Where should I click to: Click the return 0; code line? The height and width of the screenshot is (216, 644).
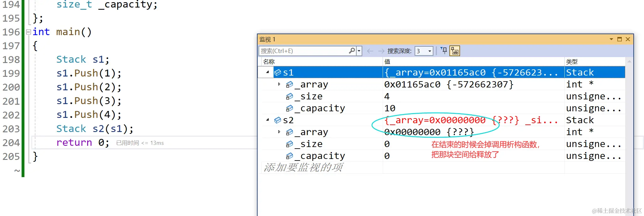coord(83,142)
